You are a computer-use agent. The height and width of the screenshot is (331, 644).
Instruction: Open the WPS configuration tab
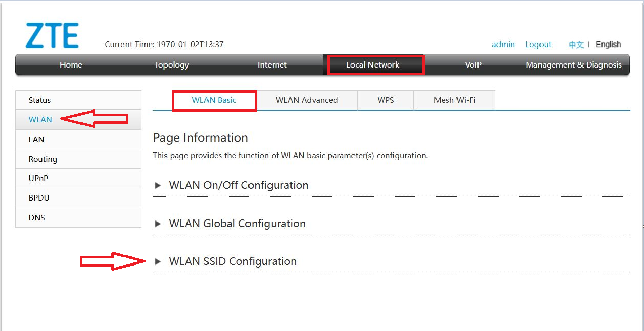click(x=385, y=100)
